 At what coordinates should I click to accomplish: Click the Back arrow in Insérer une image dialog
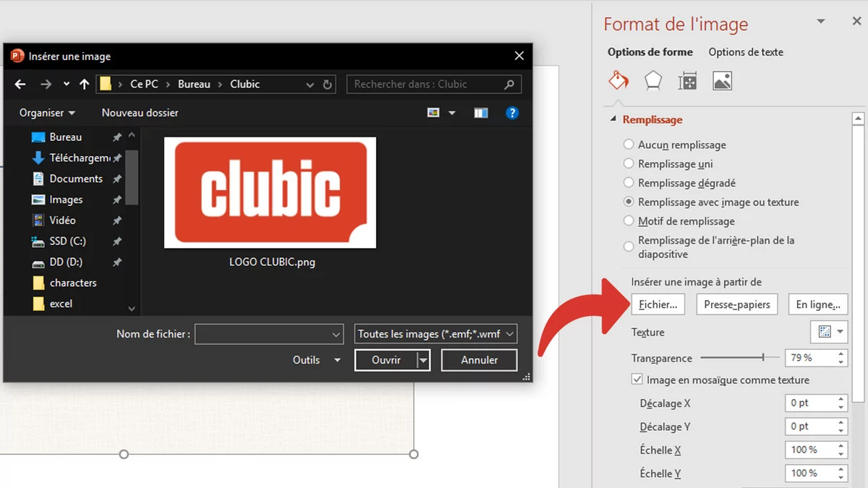[20, 85]
